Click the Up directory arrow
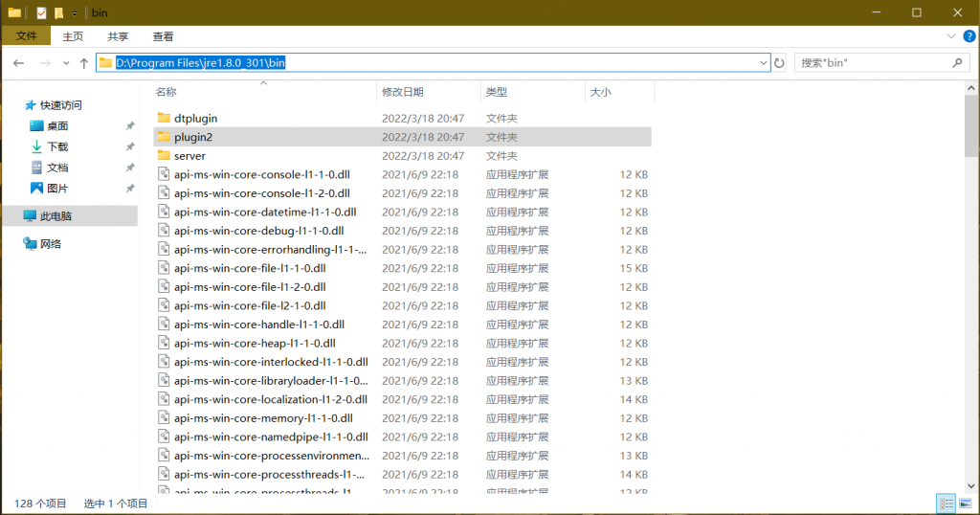 pos(84,63)
